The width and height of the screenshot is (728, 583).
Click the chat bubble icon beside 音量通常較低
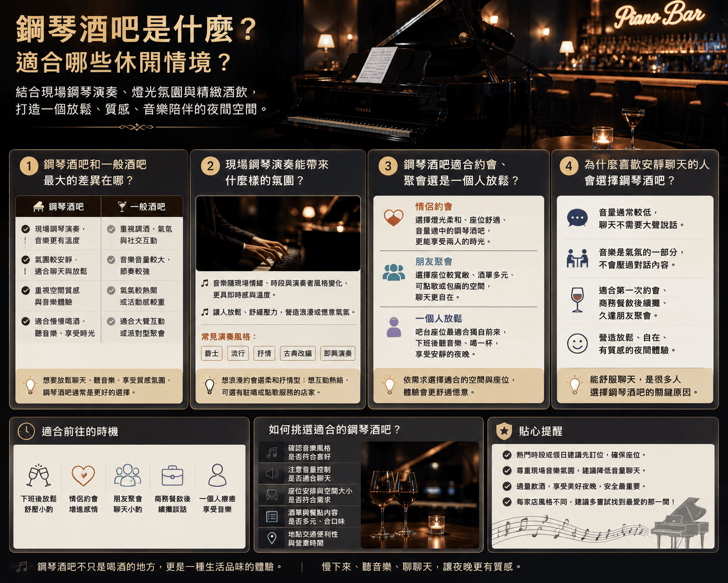click(577, 218)
